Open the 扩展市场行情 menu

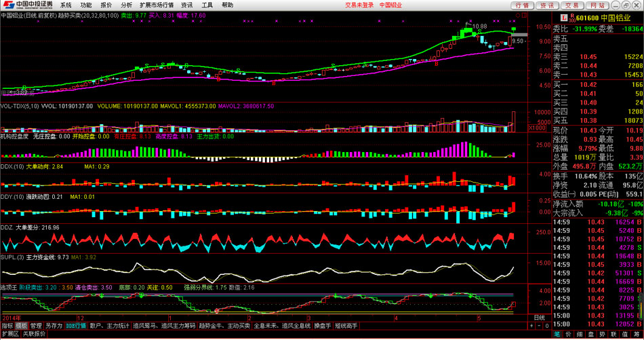pos(157,5)
